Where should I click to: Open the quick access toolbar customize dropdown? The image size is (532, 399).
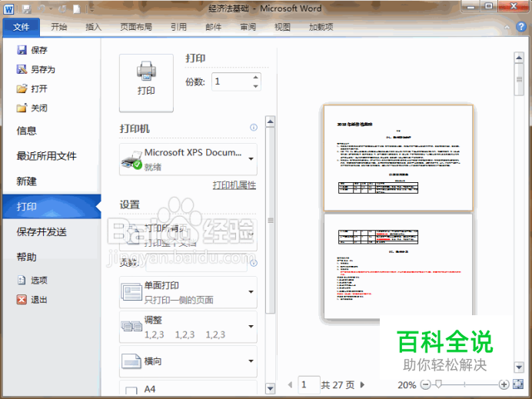coord(91,9)
